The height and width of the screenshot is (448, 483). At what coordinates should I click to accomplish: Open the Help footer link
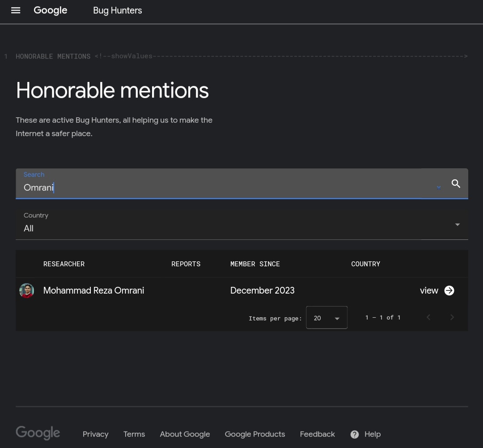click(373, 434)
